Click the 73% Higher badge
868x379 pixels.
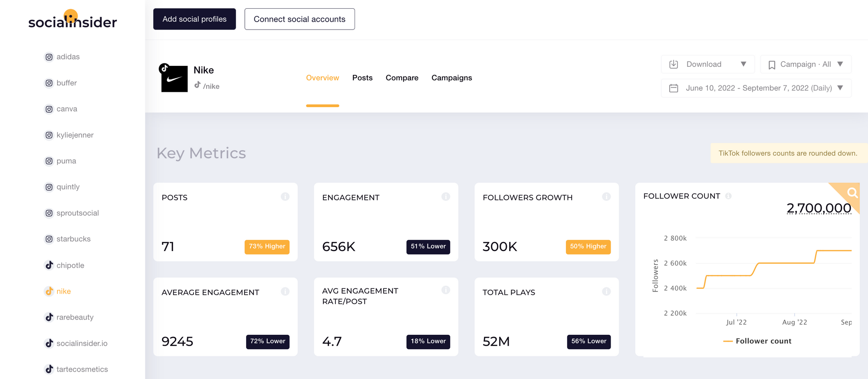click(267, 246)
